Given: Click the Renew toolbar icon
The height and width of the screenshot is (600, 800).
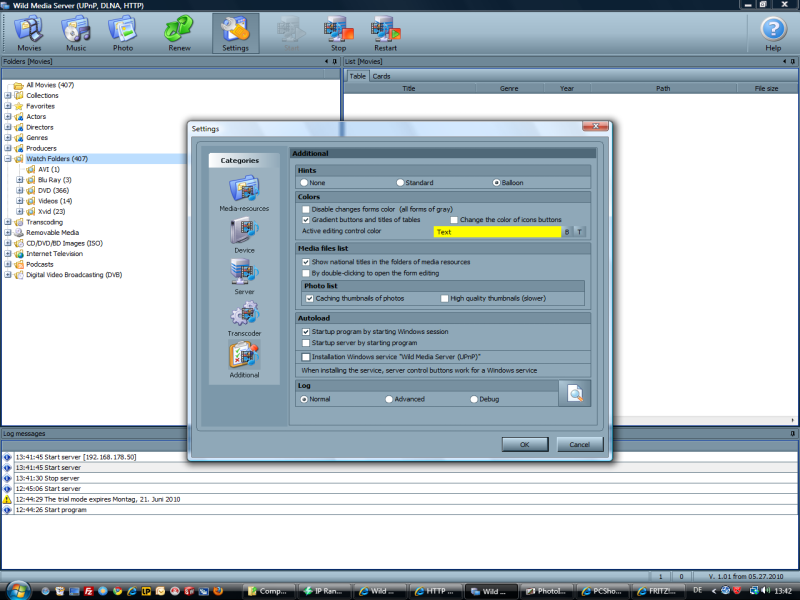Looking at the screenshot, I should click(x=179, y=34).
